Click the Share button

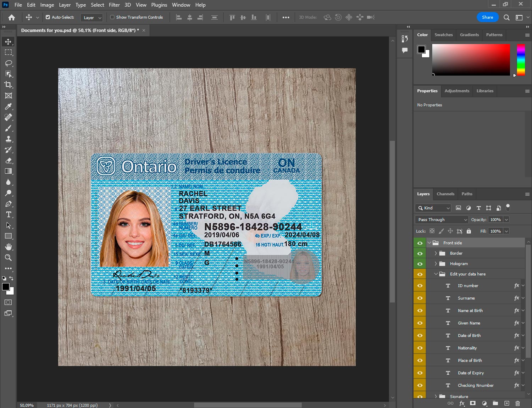tap(487, 17)
